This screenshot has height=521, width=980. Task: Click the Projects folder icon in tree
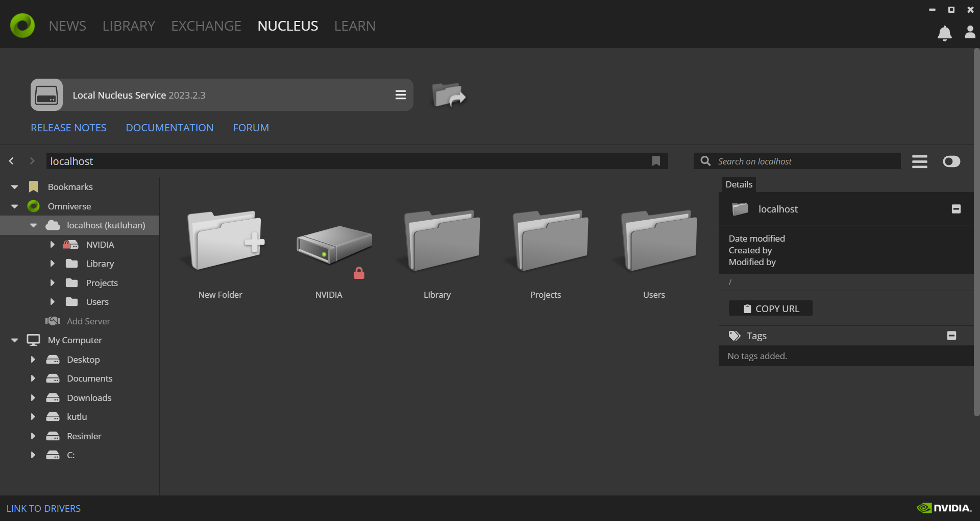coord(71,282)
